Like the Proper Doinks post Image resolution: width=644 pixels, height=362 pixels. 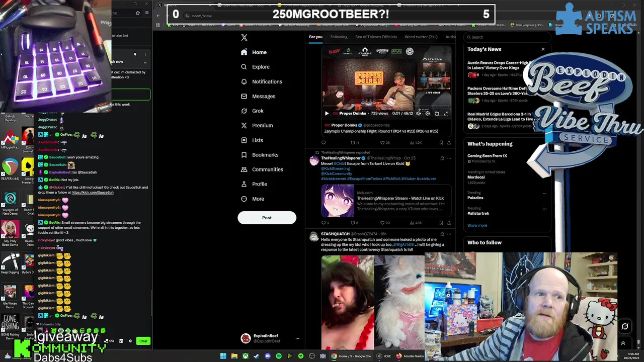[384, 142]
